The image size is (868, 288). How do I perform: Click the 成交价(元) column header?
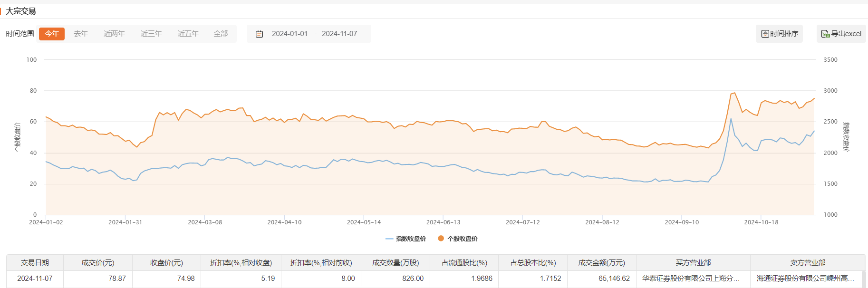tap(98, 263)
